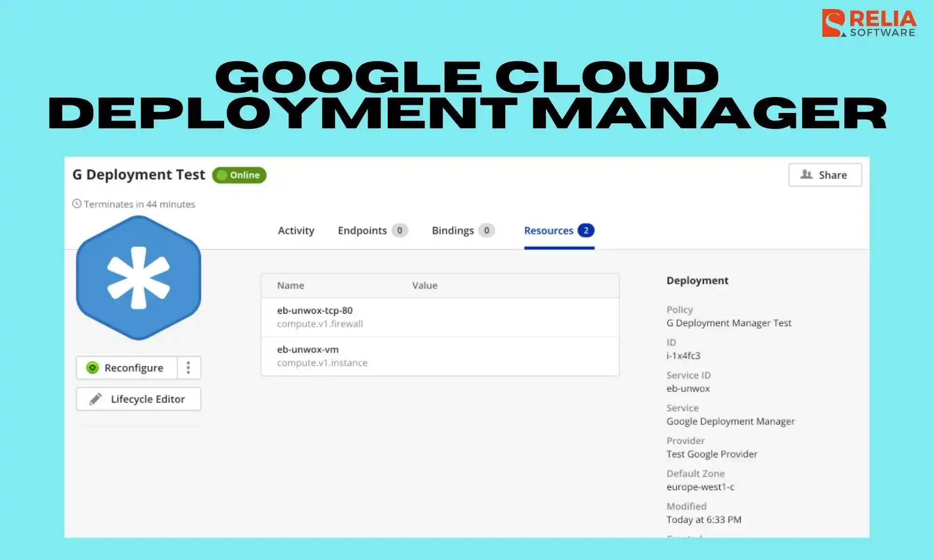Click the Value column header
The image size is (934, 560).
coord(425,286)
